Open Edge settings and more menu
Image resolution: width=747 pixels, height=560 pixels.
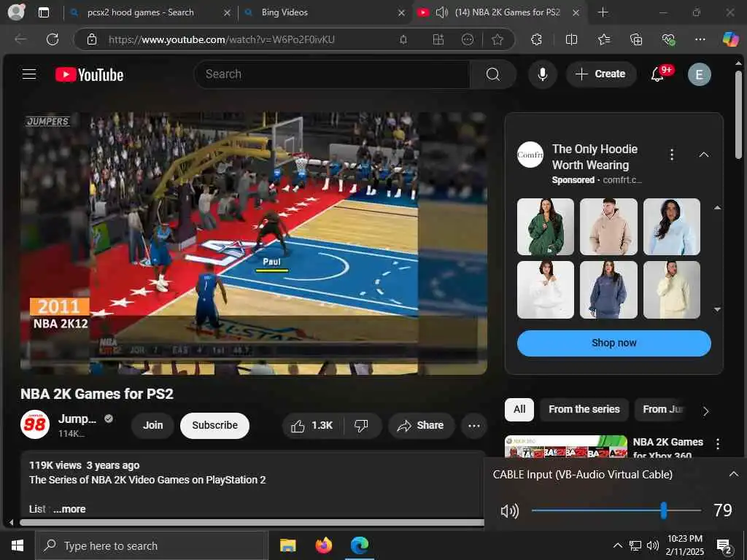point(700,39)
